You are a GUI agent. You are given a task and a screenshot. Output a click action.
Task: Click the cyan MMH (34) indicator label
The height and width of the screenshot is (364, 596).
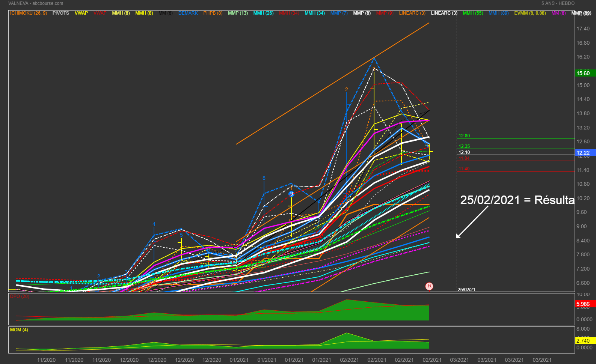(x=315, y=13)
